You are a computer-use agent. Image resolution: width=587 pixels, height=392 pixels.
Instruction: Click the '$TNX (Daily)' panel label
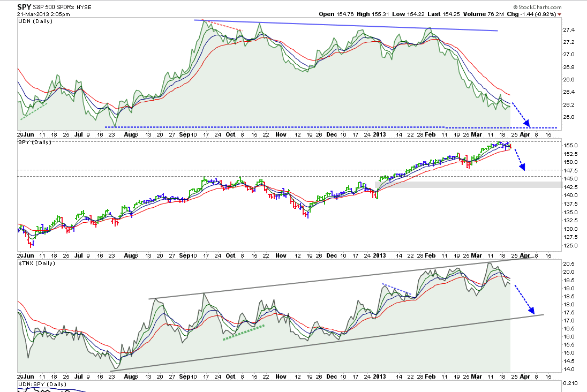(x=36, y=263)
